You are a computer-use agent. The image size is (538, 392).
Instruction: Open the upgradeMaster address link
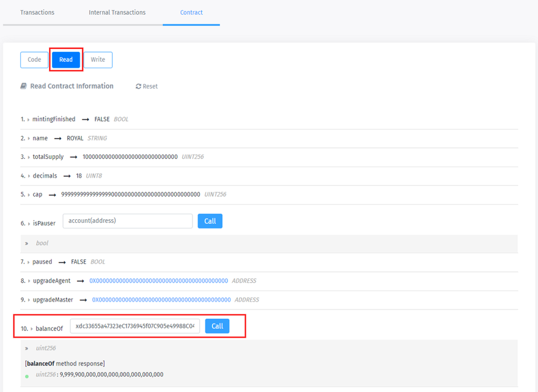pyautogui.click(x=161, y=300)
